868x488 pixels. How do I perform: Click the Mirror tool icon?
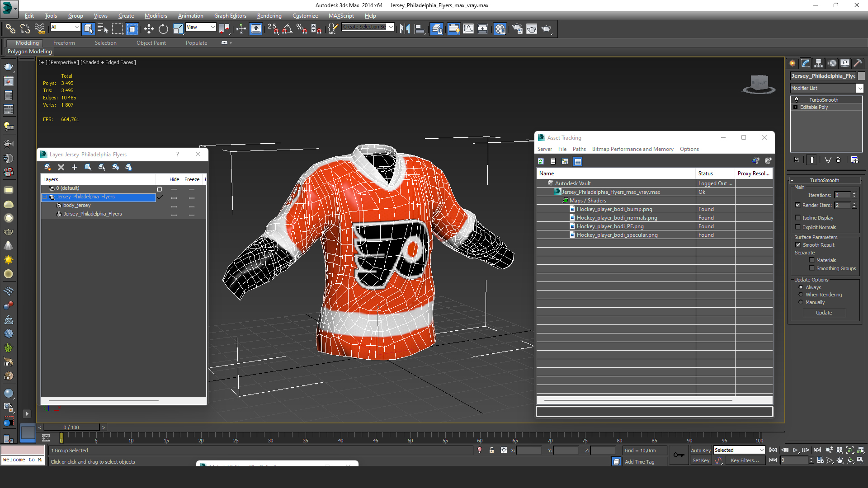tap(405, 29)
